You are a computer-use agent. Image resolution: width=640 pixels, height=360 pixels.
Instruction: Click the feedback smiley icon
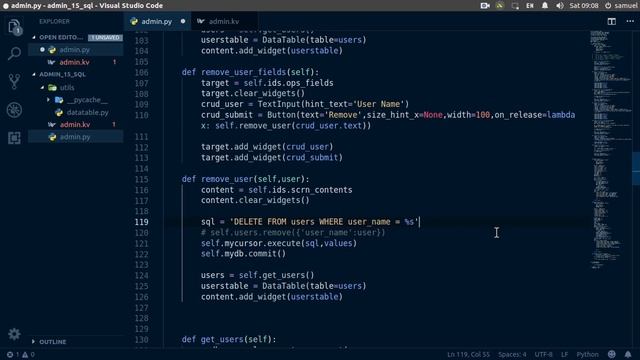611,354
